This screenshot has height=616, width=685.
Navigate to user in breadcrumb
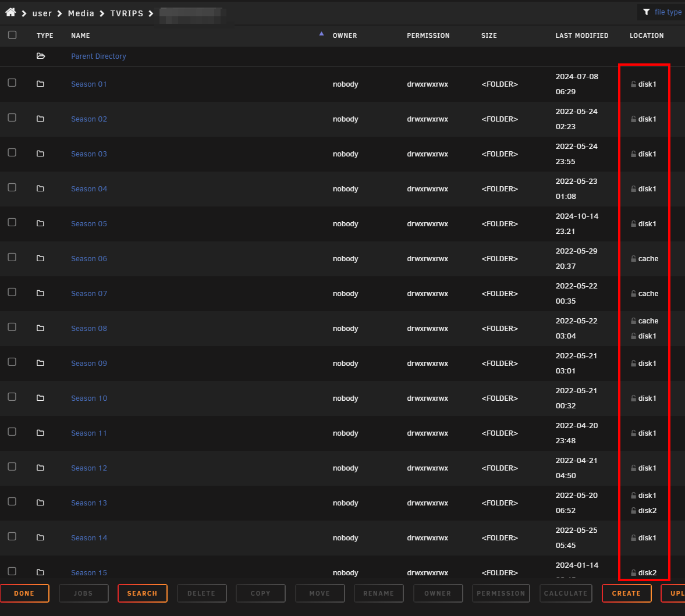point(42,13)
